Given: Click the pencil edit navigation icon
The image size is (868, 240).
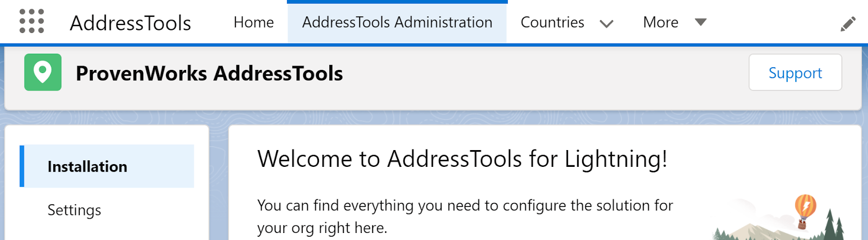Looking at the screenshot, I should point(848,24).
